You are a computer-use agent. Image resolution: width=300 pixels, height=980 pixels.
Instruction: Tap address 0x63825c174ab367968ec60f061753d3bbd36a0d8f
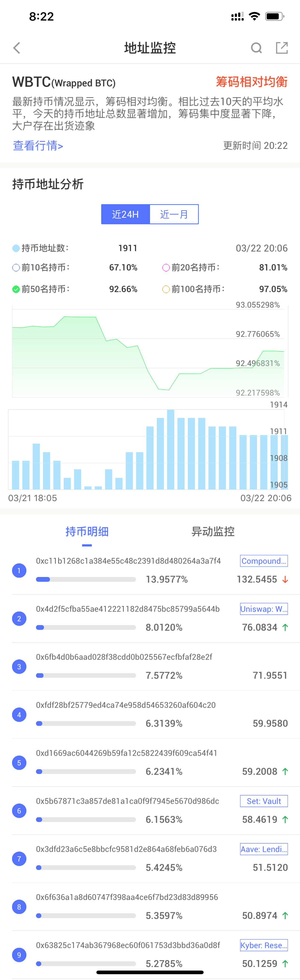[128, 945]
